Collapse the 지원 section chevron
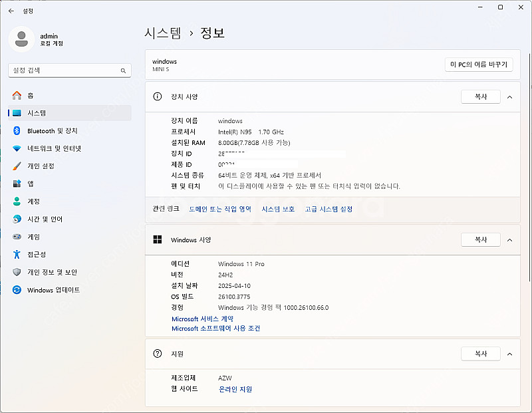The height and width of the screenshot is (413, 532). pos(509,354)
